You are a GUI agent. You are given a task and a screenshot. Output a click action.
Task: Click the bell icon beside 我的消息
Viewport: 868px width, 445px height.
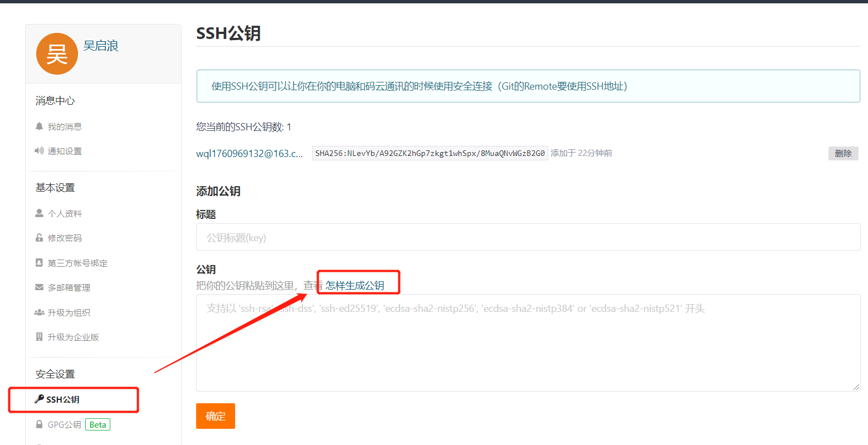(39, 126)
